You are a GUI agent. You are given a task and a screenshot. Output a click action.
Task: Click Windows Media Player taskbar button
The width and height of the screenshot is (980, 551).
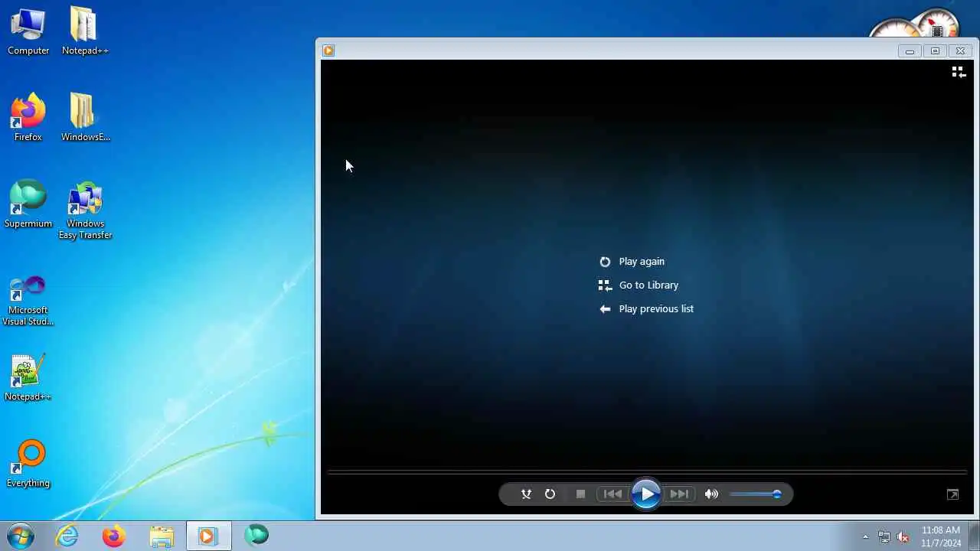(208, 536)
